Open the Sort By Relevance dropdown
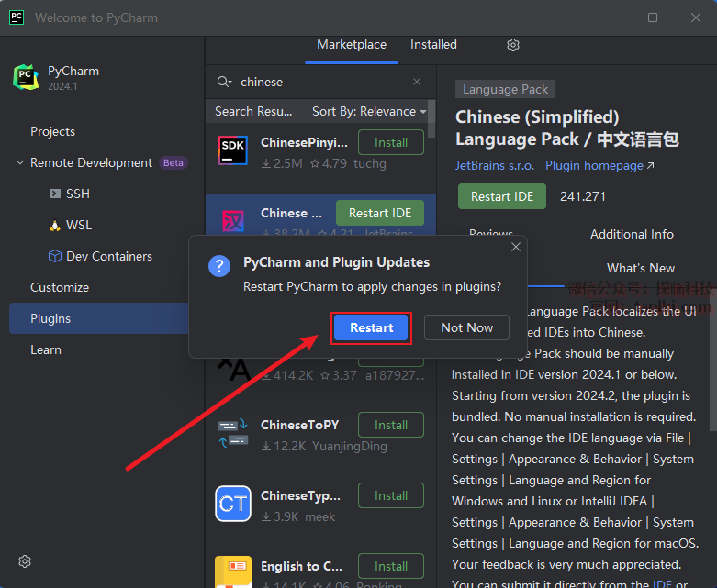The height and width of the screenshot is (588, 717). pos(369,111)
